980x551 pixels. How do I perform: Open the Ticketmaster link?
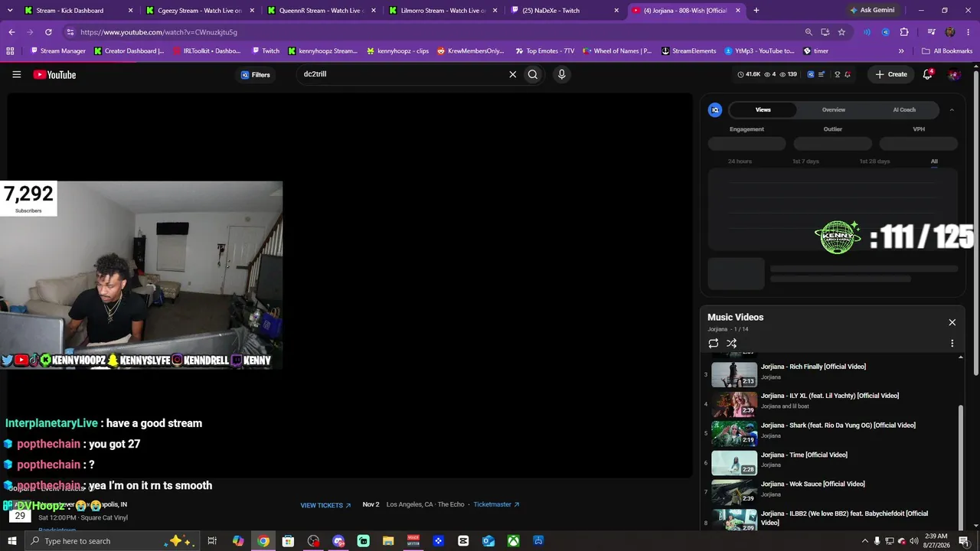tap(496, 504)
